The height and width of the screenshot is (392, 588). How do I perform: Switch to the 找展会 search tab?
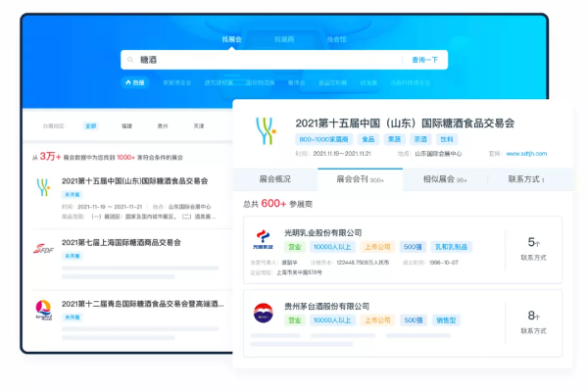click(x=232, y=39)
